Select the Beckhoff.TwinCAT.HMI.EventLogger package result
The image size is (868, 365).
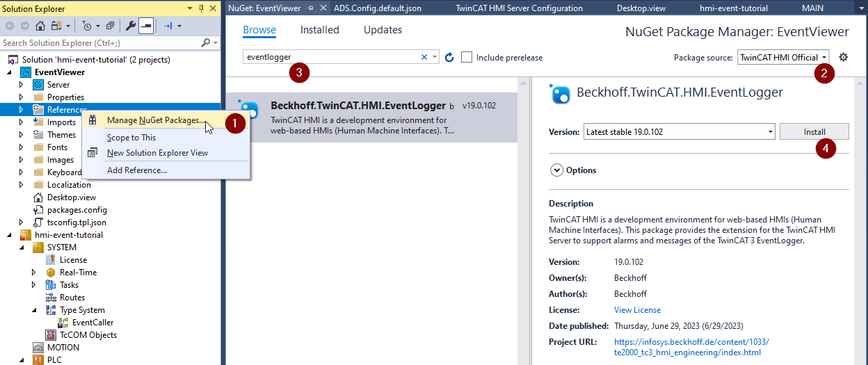point(372,117)
